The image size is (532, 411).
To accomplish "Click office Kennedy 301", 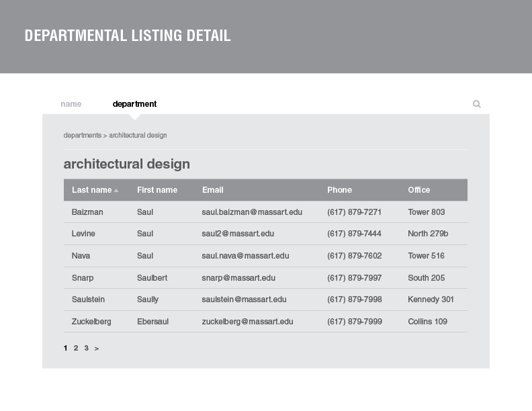I will pos(431,300).
